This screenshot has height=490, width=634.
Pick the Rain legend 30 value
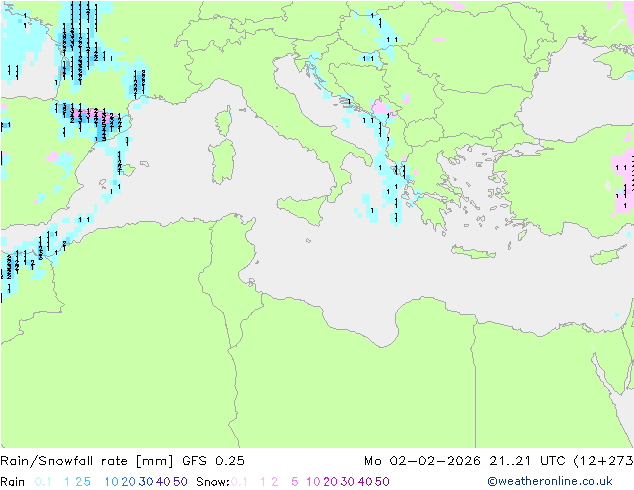click(x=146, y=482)
